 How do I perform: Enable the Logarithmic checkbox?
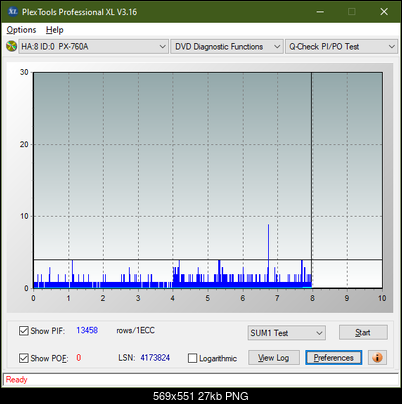click(192, 358)
